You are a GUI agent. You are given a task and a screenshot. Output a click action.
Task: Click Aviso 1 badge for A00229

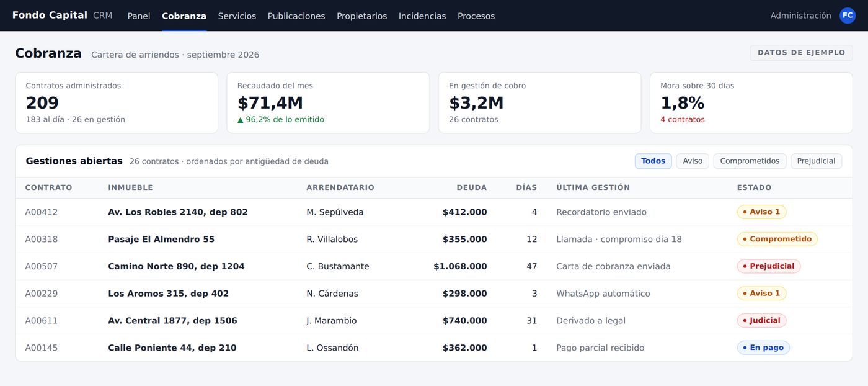click(761, 294)
